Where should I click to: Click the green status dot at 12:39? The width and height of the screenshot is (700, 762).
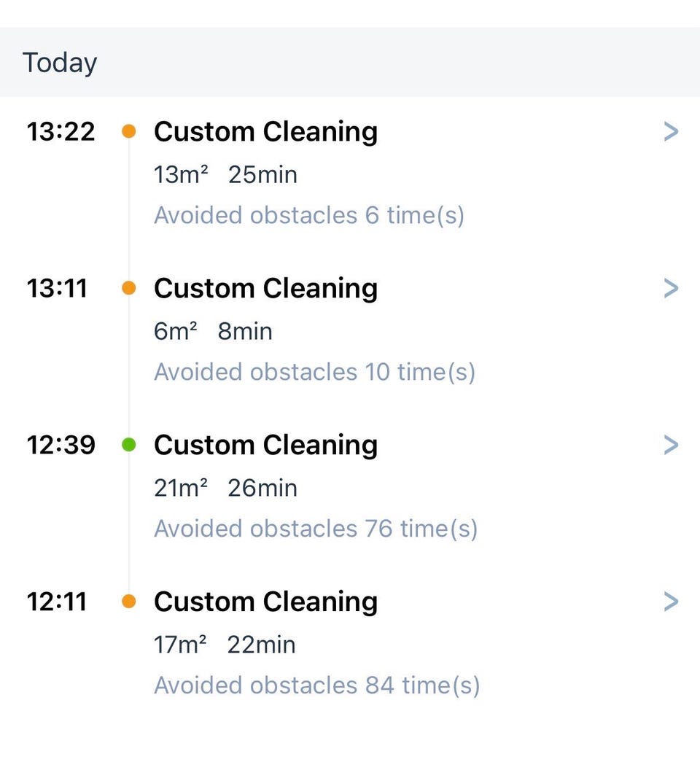(129, 445)
